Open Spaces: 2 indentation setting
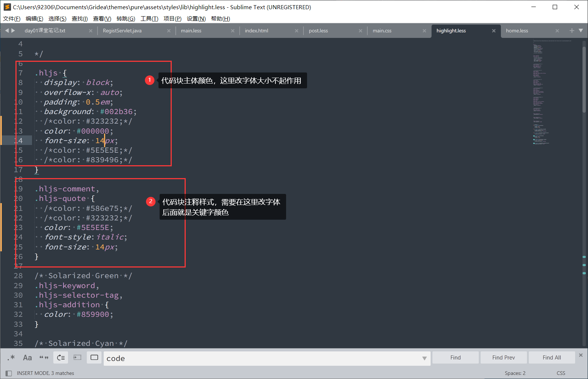 [515, 373]
